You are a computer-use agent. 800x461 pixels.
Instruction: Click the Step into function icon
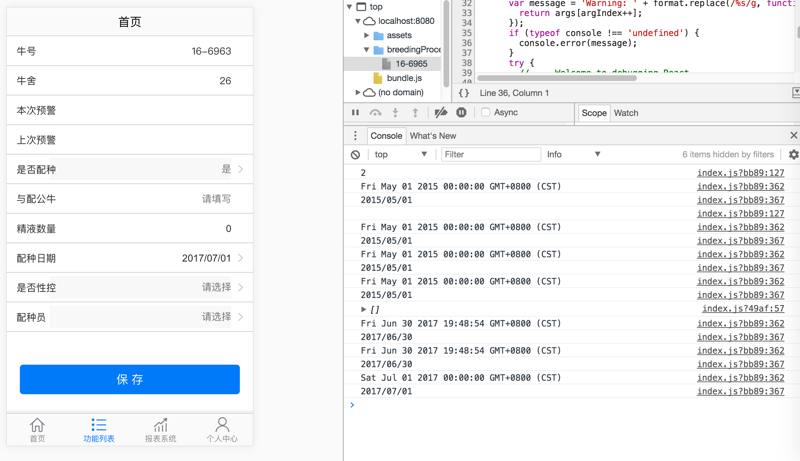point(395,113)
